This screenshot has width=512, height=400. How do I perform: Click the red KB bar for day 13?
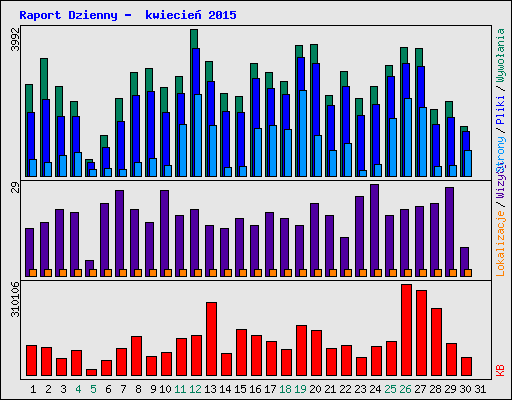click(x=211, y=339)
